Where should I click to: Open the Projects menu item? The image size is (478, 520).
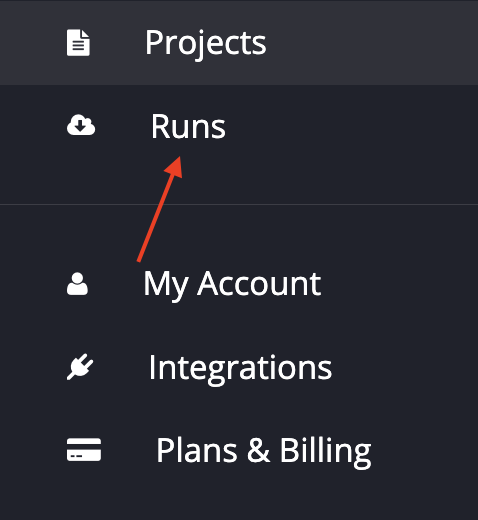[x=239, y=43]
